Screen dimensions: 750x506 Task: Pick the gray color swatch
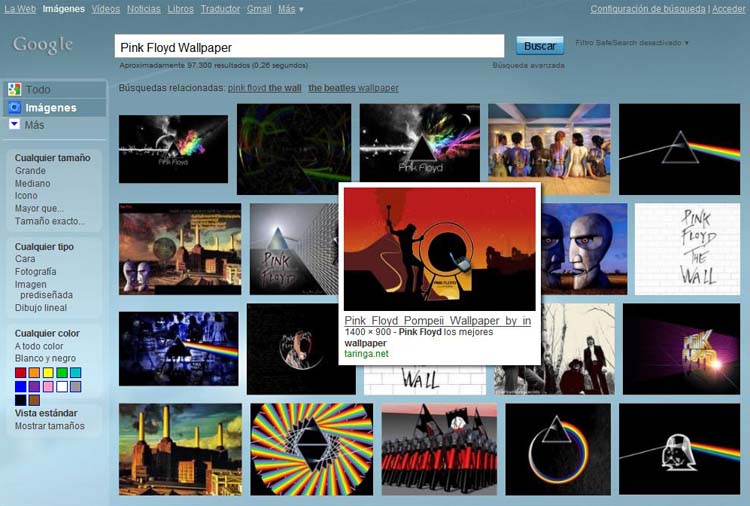76,386
